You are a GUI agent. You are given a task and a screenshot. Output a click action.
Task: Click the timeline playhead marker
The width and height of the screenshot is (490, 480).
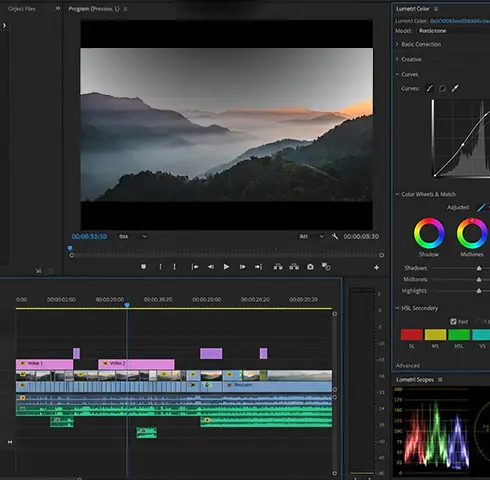pyautogui.click(x=127, y=305)
